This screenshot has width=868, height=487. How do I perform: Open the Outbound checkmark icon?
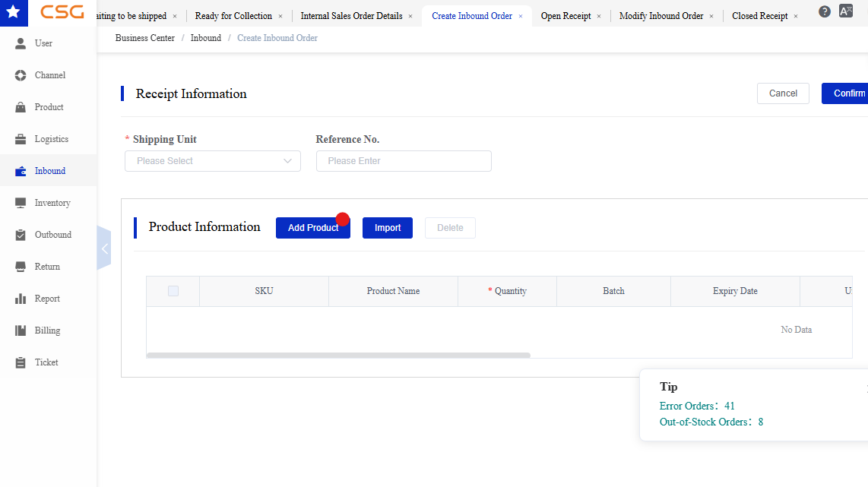[21, 235]
